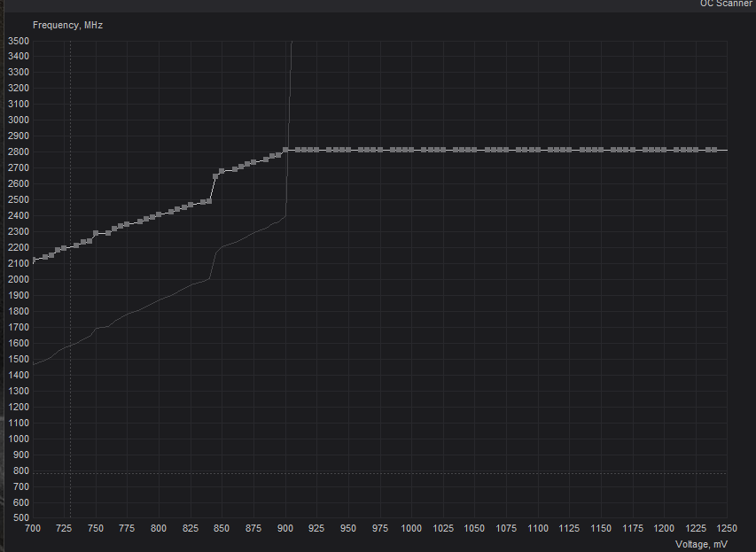Click the 850 voltage axis label
Image resolution: width=756 pixels, height=552 pixels.
[222, 528]
